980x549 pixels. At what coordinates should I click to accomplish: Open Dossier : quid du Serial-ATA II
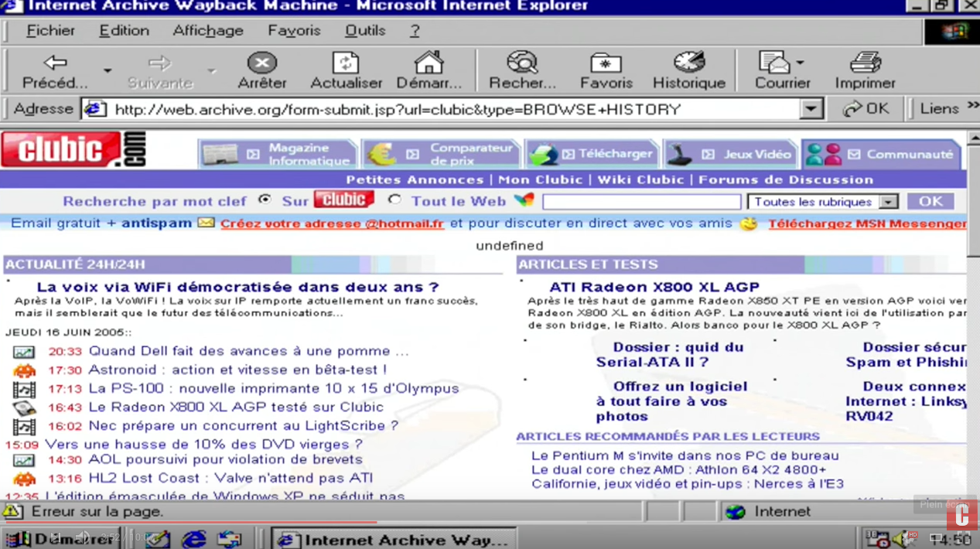pyautogui.click(x=670, y=355)
